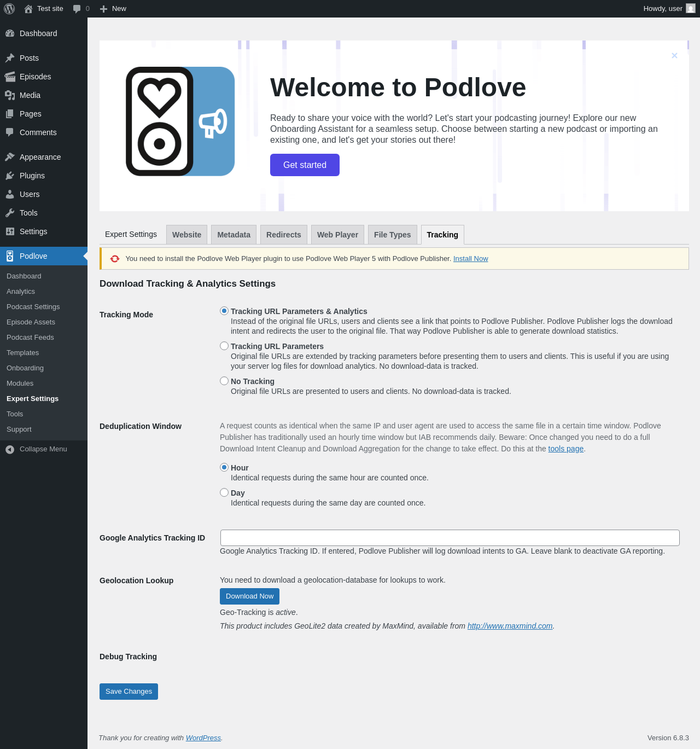
Task: Switch to the Web Player tab
Action: click(x=337, y=235)
